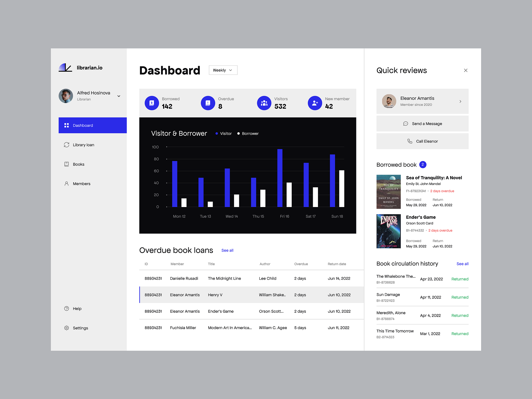
Task: Click the Borrowed stat download icon
Action: (152, 103)
